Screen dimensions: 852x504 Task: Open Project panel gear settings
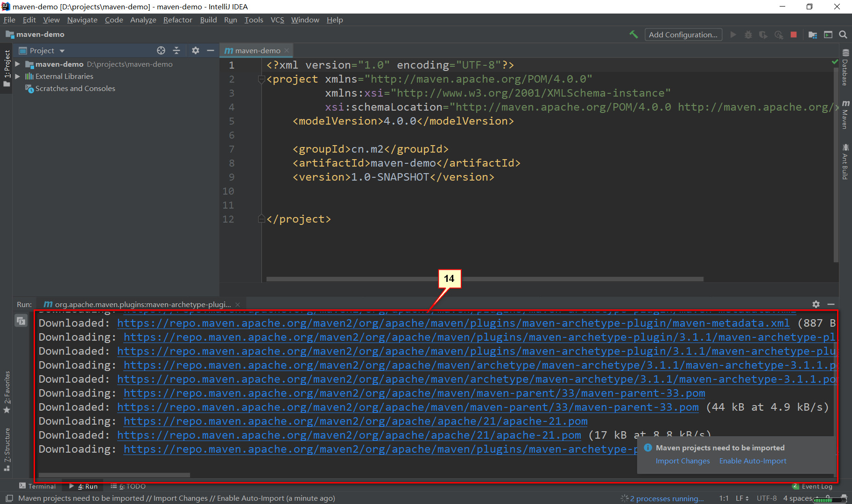196,50
